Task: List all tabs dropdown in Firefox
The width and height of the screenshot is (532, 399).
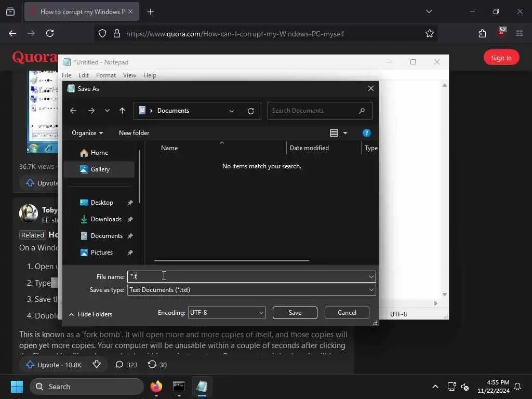Action: [429, 11]
